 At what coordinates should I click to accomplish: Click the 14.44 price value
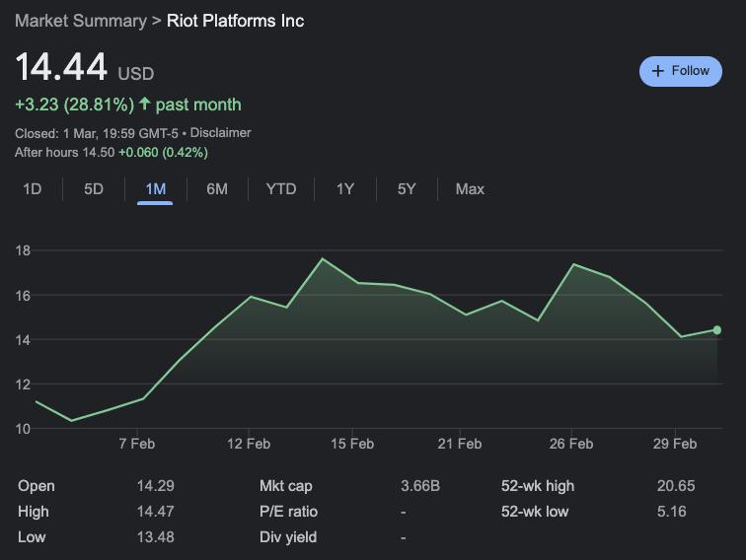61,67
